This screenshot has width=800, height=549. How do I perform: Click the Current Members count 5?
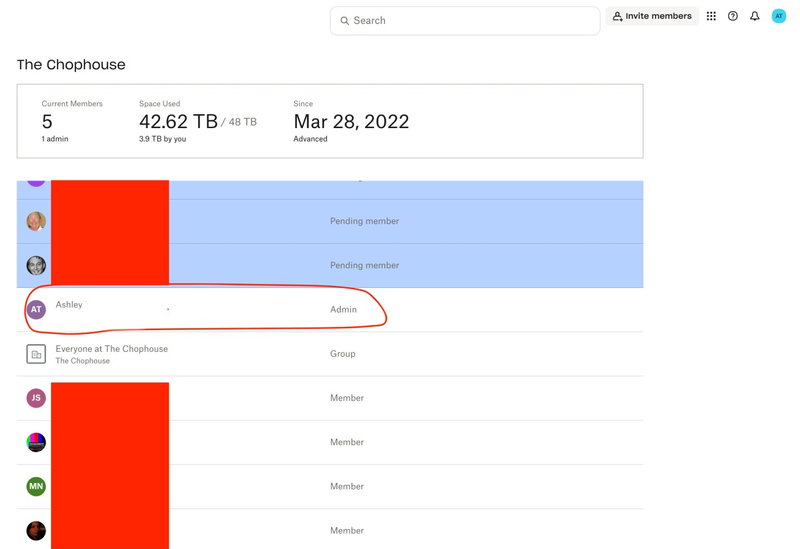[47, 122]
